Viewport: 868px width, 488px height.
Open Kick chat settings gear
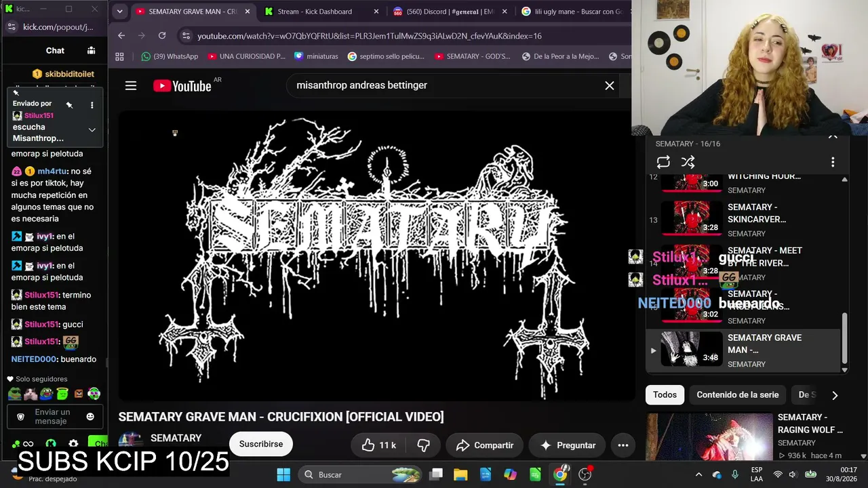tap(73, 444)
